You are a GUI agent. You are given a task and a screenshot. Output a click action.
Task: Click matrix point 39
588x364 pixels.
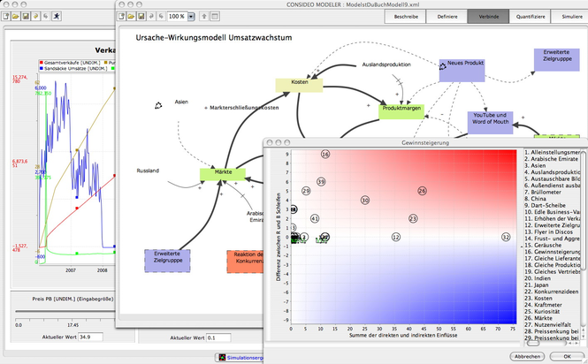[x=321, y=182]
